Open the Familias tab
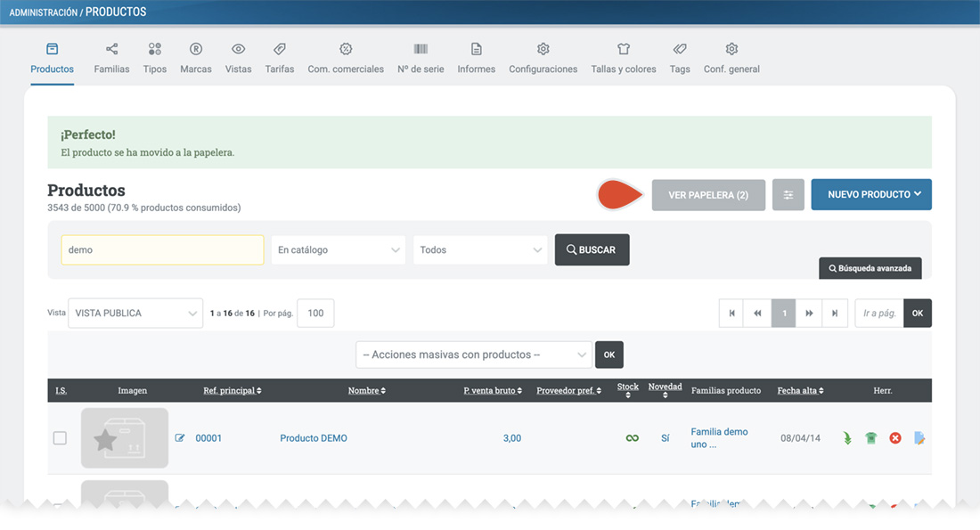This screenshot has width=980, height=530. 112,58
